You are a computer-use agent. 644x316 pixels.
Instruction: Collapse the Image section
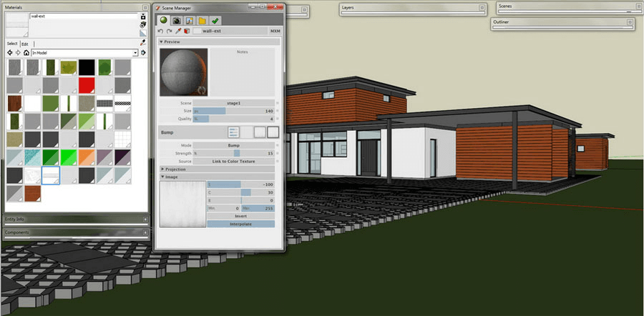click(x=218, y=177)
